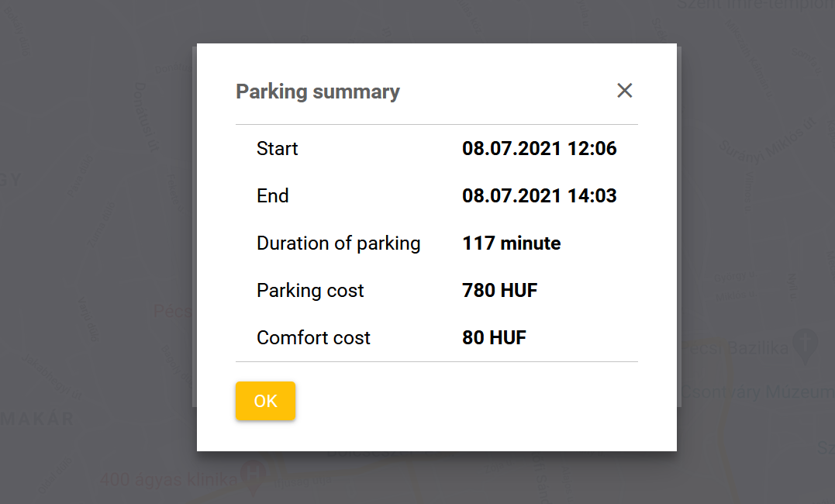Screen dimensions: 835x504
Task: Click the Start row label
Action: click(277, 149)
